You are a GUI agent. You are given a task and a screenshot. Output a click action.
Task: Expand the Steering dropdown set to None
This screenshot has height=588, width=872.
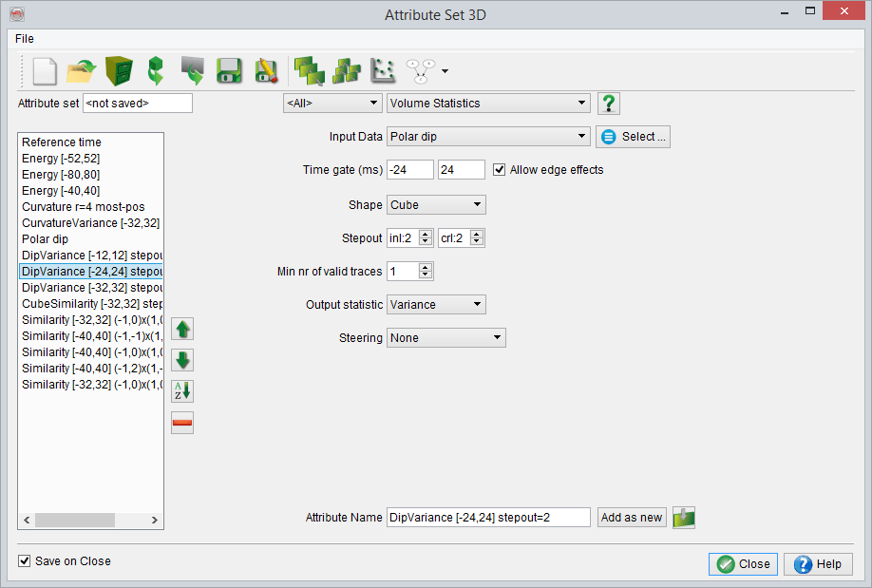pyautogui.click(x=445, y=338)
